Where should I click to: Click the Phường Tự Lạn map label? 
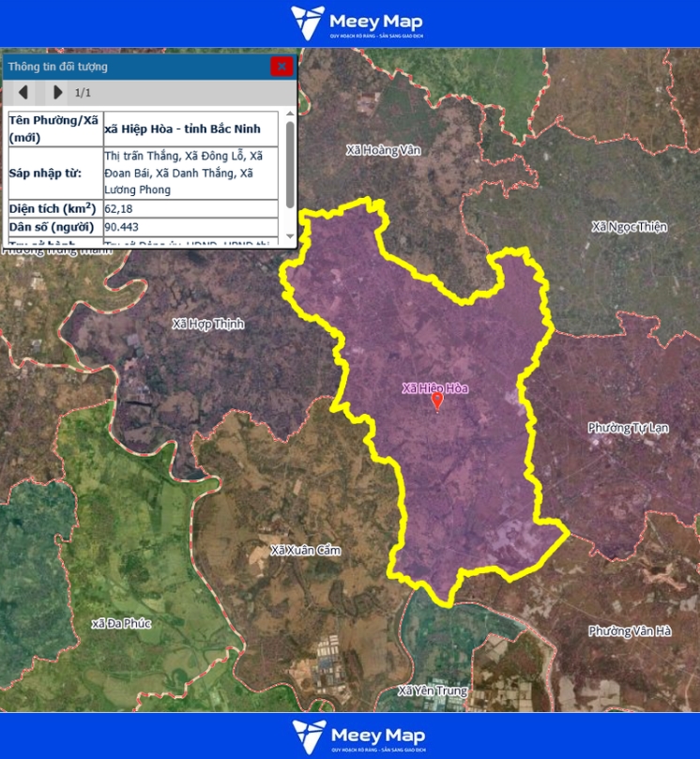[x=628, y=428]
